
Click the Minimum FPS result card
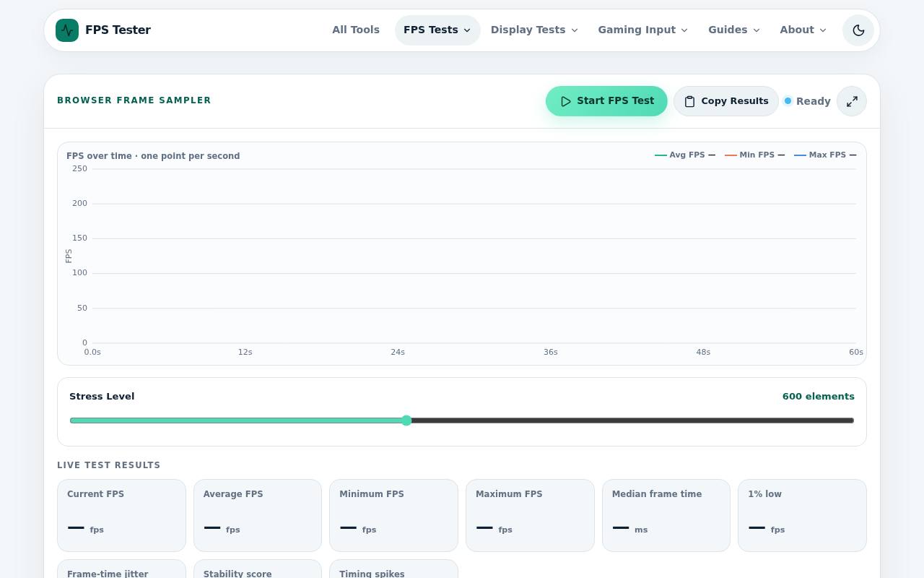coord(393,516)
